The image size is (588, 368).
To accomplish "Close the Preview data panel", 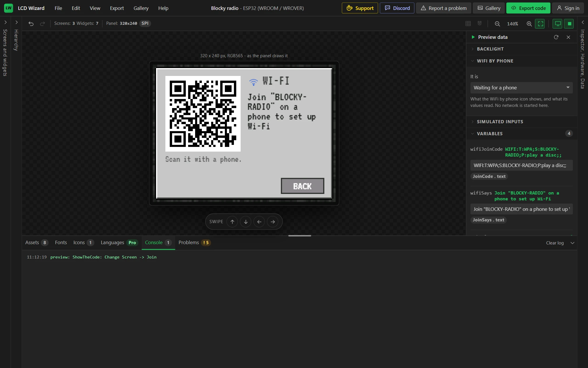I will pos(568,37).
